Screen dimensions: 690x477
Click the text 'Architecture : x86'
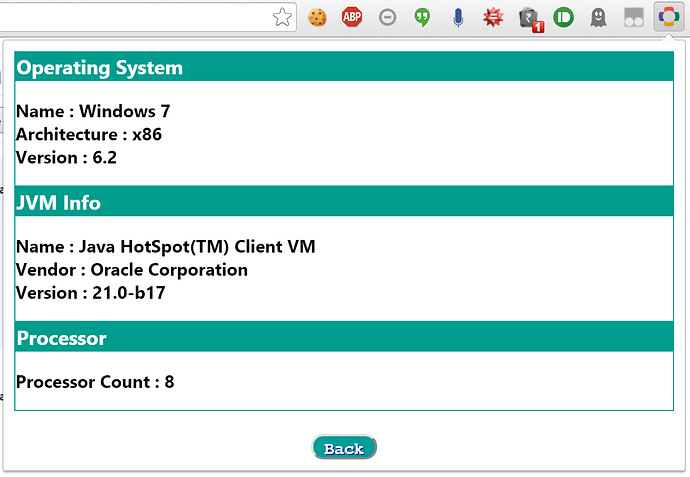(89, 134)
